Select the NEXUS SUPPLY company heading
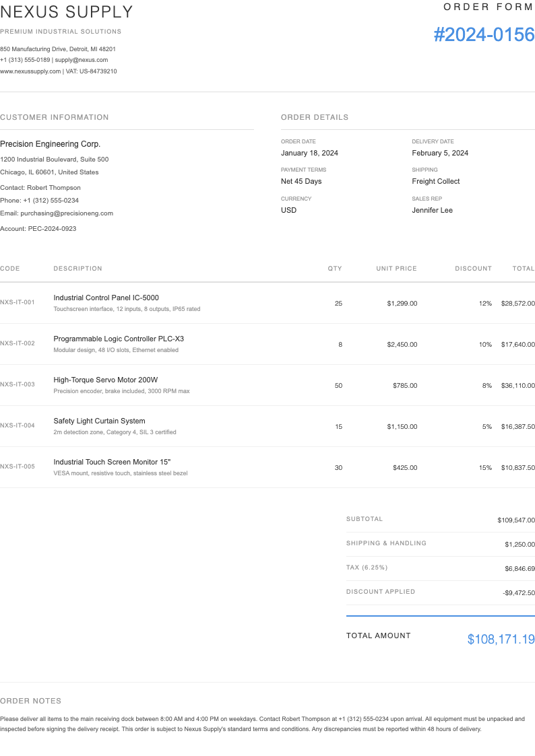Image resolution: width=535 pixels, height=756 pixels. (67, 12)
